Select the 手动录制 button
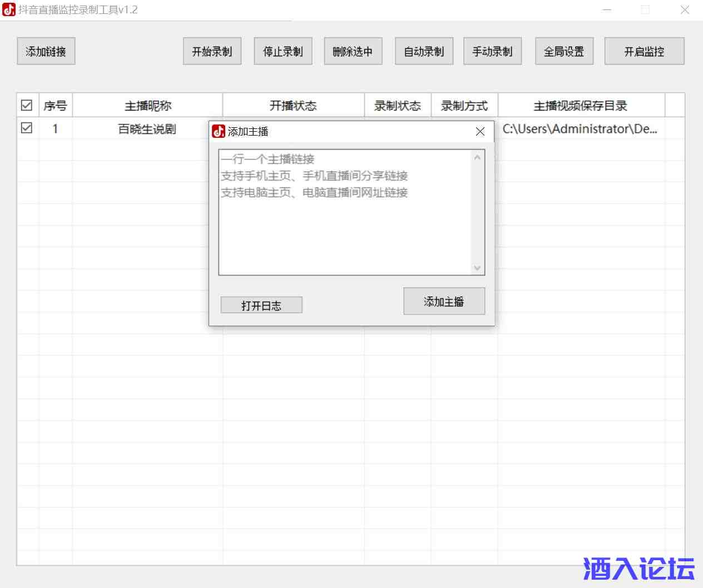 tap(492, 52)
